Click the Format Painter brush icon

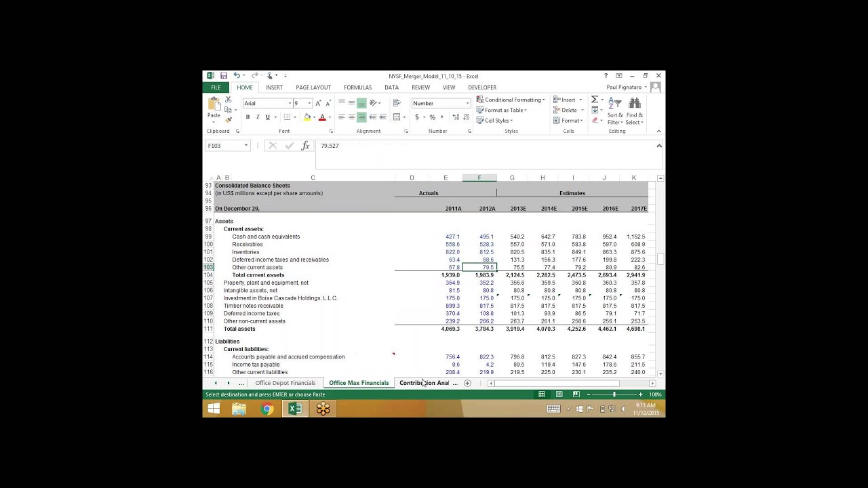tap(228, 119)
